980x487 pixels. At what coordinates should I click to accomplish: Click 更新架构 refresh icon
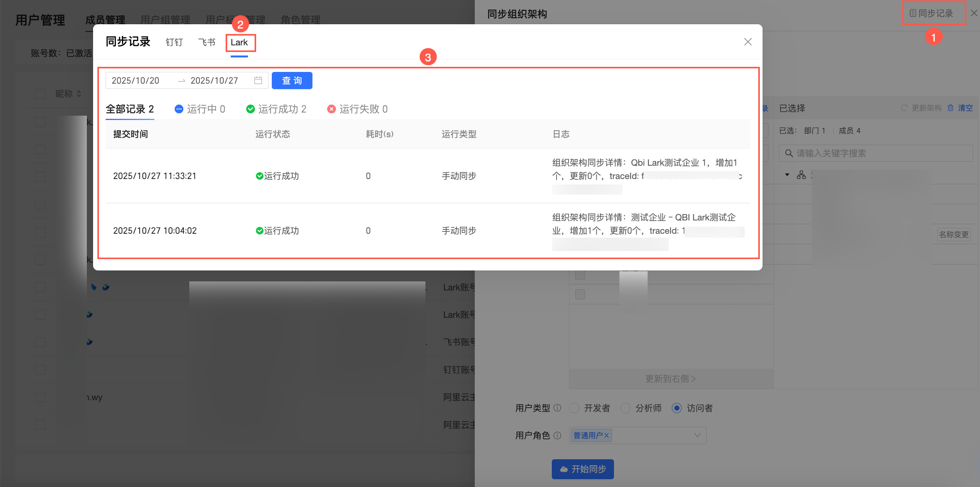pos(904,108)
